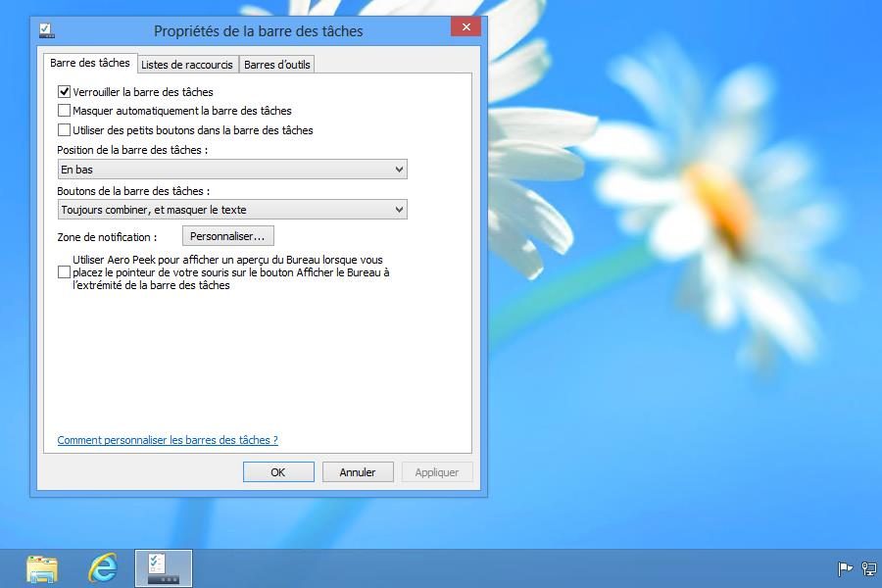
Task: Enable the Aero Peek preview checkbox
Action: click(65, 272)
